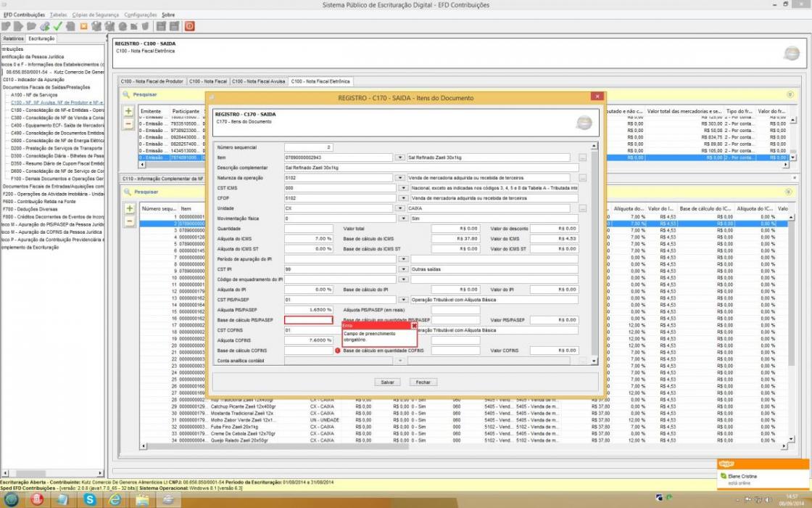Click the ellipsis browse button next to Item

click(x=583, y=157)
